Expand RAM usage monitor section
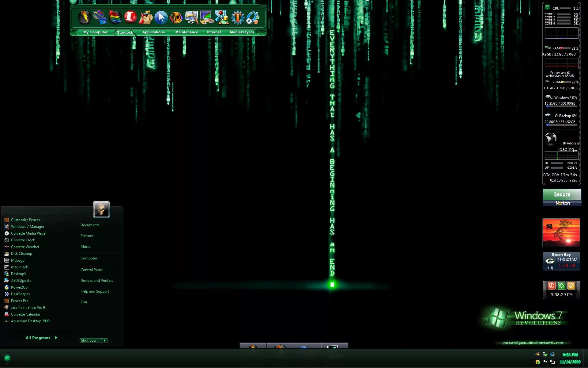Image resolution: width=588 pixels, height=368 pixels. pos(561,48)
